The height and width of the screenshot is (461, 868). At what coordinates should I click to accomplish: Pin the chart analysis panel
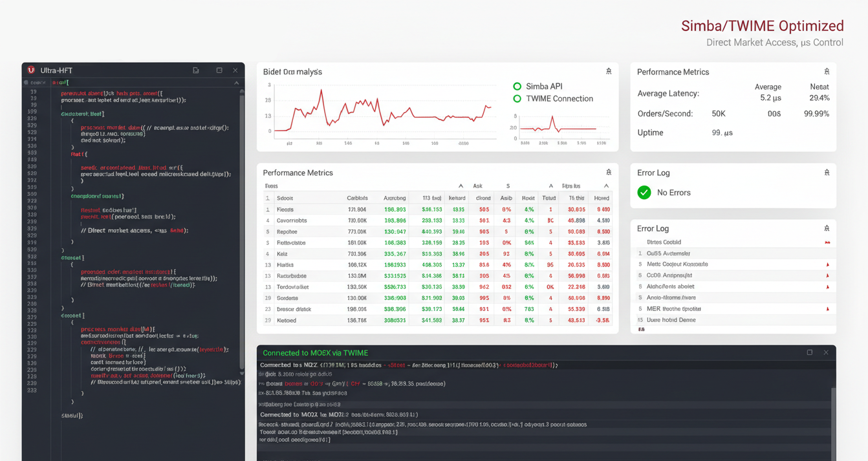tap(609, 72)
